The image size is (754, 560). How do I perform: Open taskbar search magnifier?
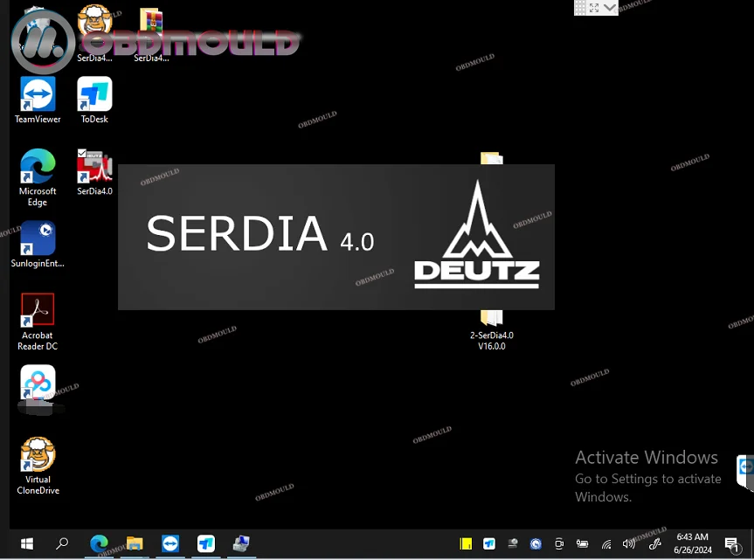(x=62, y=543)
